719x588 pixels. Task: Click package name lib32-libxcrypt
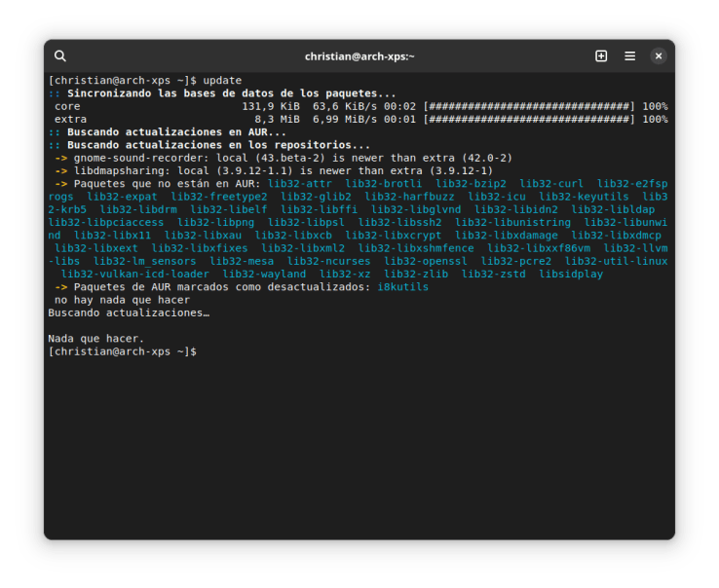pyautogui.click(x=393, y=236)
